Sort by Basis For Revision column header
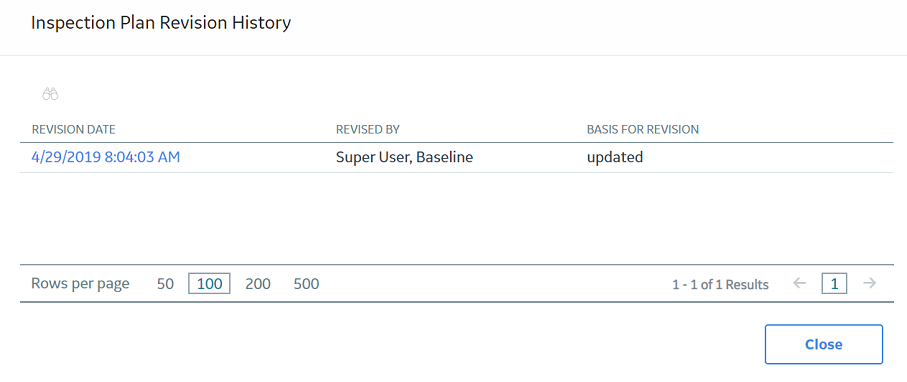This screenshot has height=382, width=907. click(x=643, y=130)
